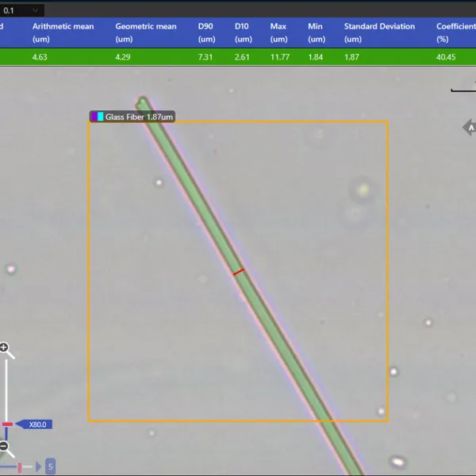
Task: Click the D10 value 2.61
Action: tap(242, 57)
